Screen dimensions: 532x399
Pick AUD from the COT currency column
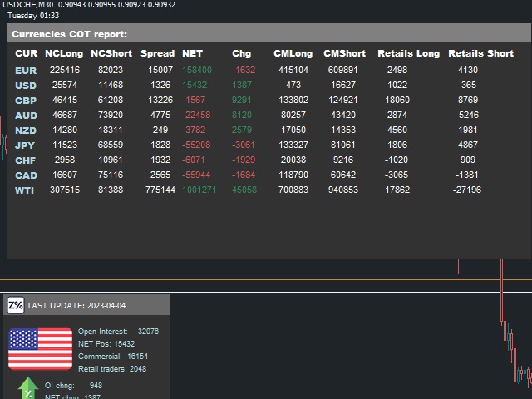tap(26, 116)
